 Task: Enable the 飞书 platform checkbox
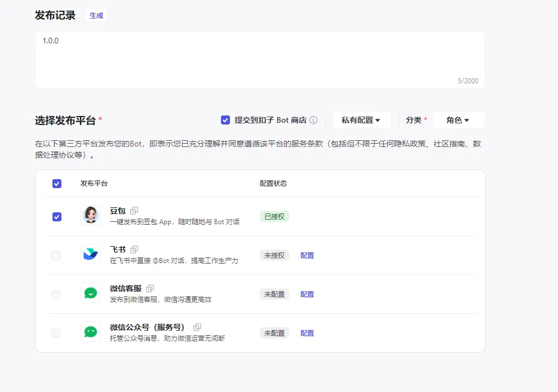[56, 255]
